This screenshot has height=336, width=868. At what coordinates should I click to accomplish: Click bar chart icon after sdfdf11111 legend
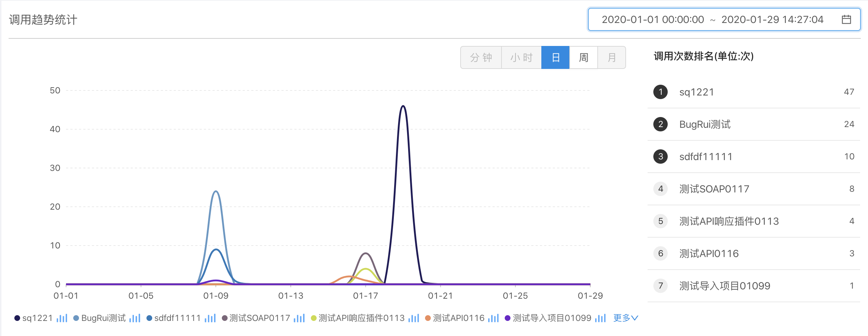click(x=210, y=318)
